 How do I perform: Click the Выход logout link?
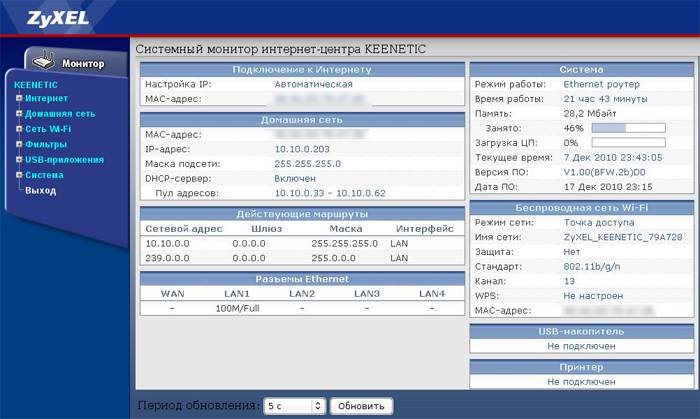(41, 191)
